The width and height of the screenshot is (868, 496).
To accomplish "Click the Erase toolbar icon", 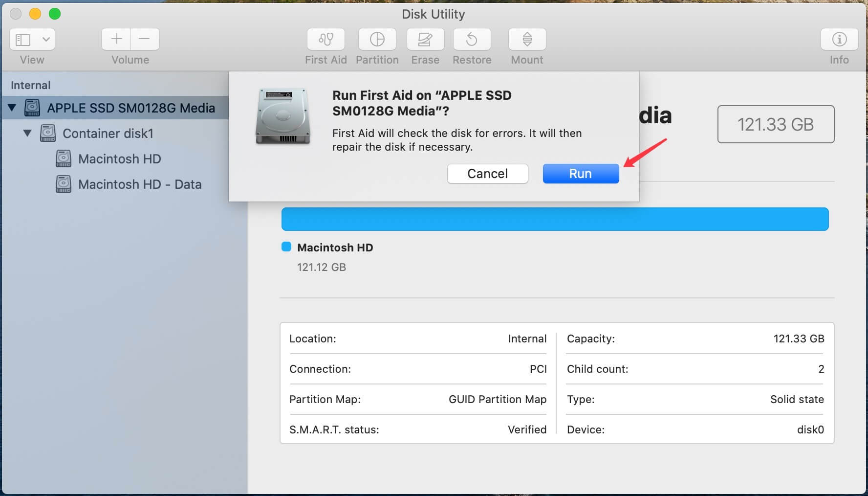I will pyautogui.click(x=425, y=39).
